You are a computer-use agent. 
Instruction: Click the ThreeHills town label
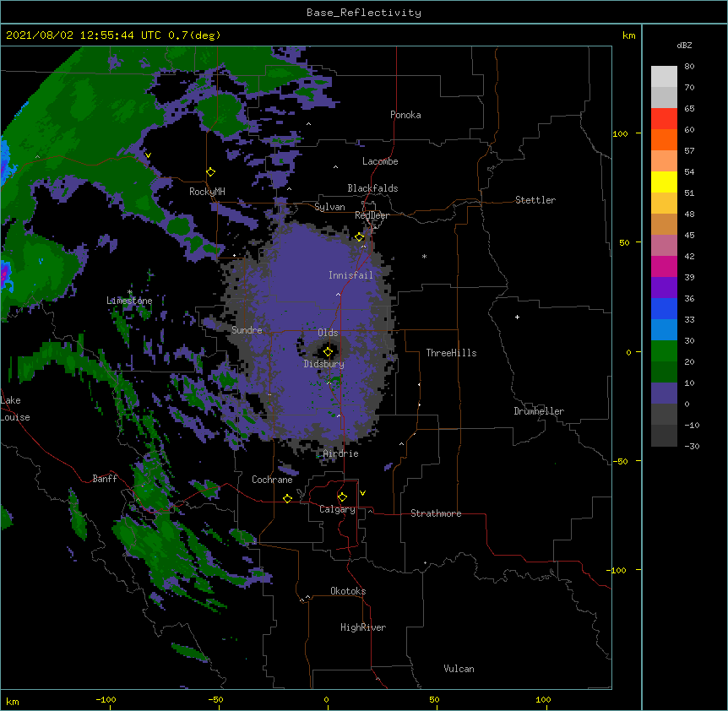coord(451,353)
